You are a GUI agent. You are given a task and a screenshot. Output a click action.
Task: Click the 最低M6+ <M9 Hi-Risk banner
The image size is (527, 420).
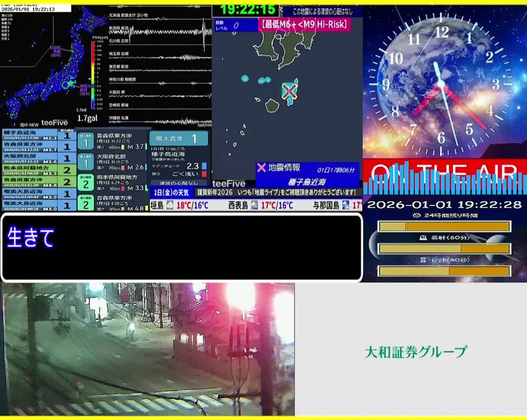(x=305, y=24)
